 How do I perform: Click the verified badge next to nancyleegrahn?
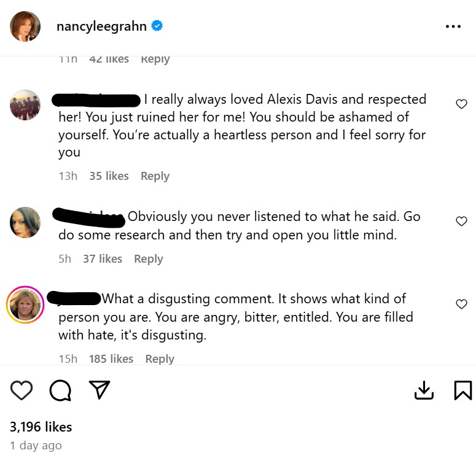coord(157,26)
